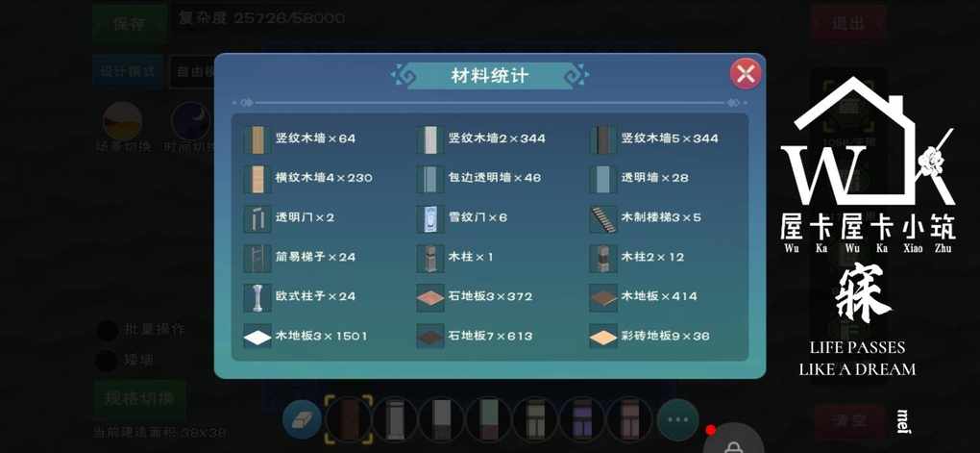Toggle the night moon time switch icon
This screenshot has height=453, width=980.
190,121
